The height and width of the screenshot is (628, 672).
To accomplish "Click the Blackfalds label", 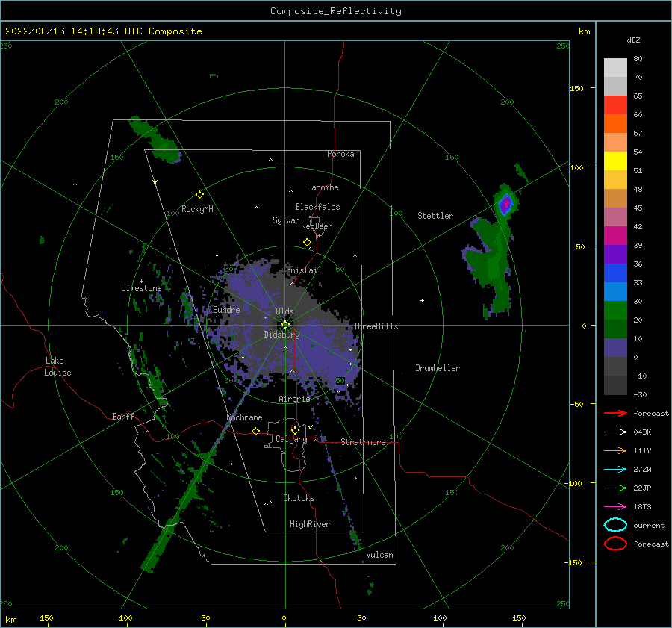I will [317, 207].
